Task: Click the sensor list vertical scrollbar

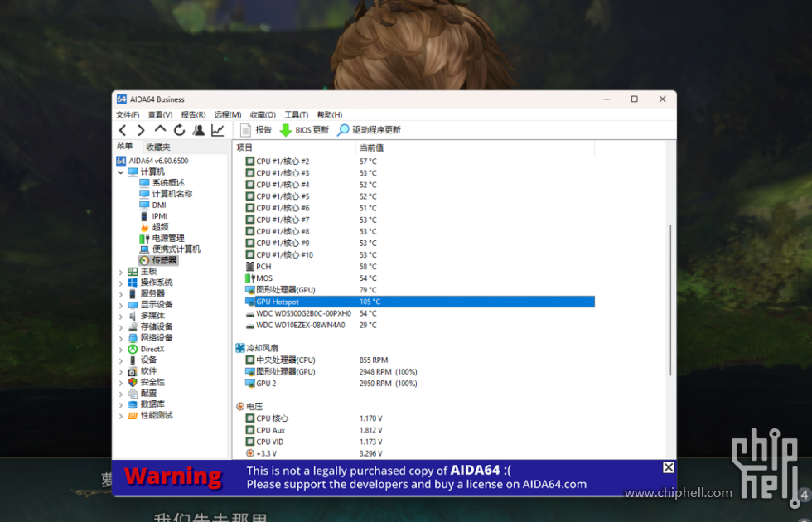Action: click(x=670, y=300)
